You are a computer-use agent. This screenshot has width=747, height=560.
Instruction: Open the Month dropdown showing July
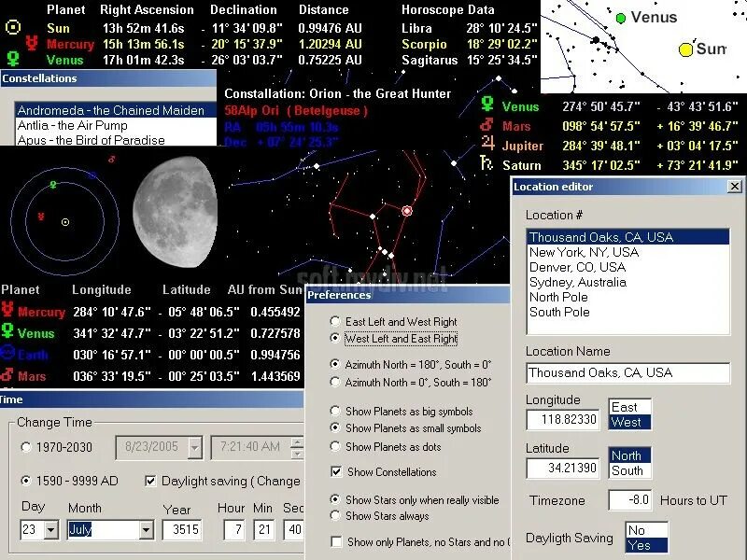(x=147, y=529)
